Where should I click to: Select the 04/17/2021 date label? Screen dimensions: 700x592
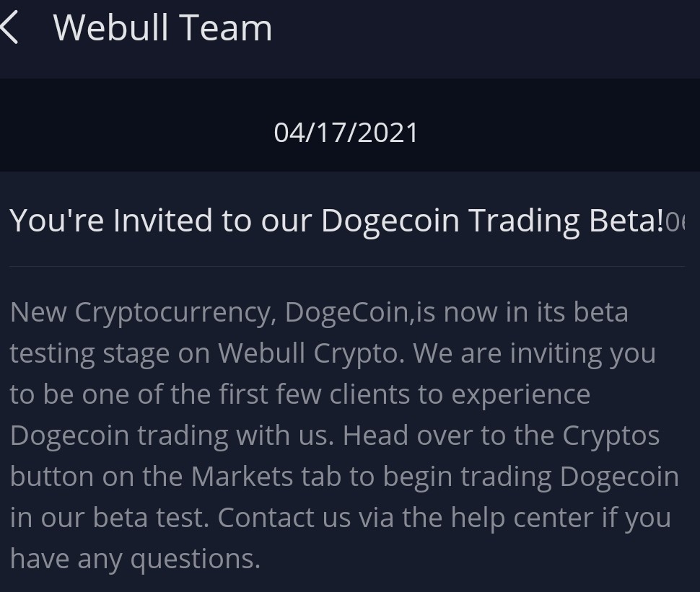[346, 133]
